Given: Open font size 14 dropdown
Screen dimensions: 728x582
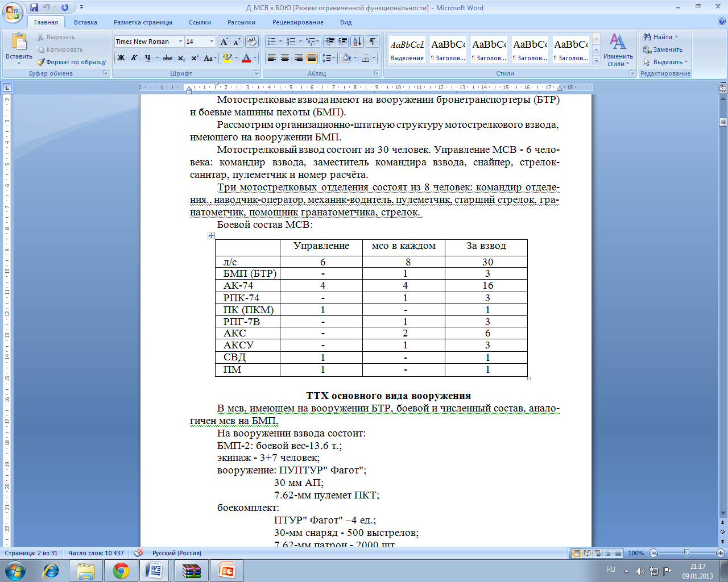Looking at the screenshot, I should click(x=212, y=41).
